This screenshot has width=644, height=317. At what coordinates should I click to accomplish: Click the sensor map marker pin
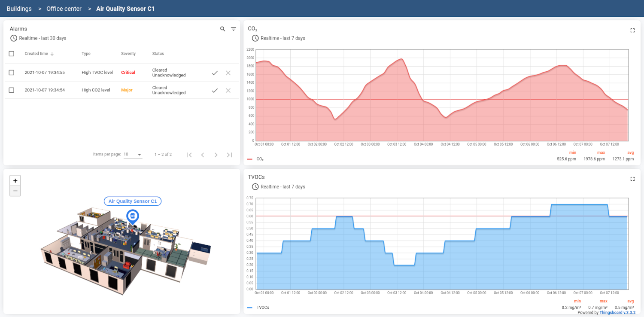(x=133, y=216)
